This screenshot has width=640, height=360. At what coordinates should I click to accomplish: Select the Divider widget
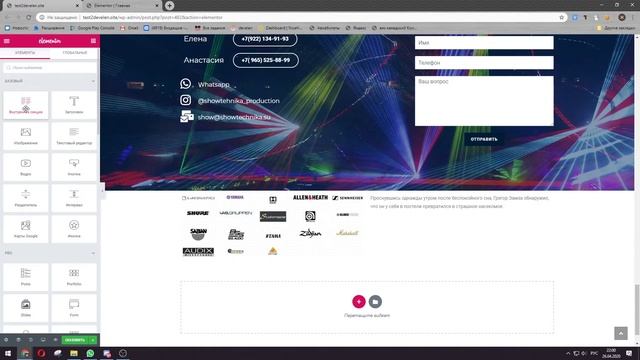[x=26, y=198]
